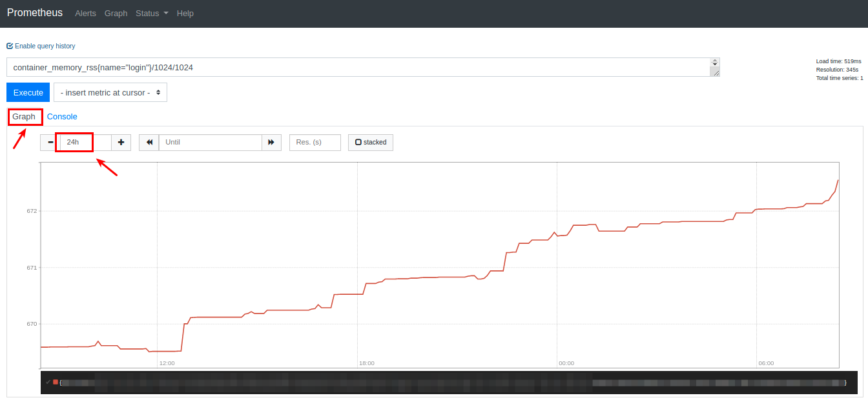Select the double left arrow to shift time back
Viewport: 868px width, 400px height.
click(149, 142)
